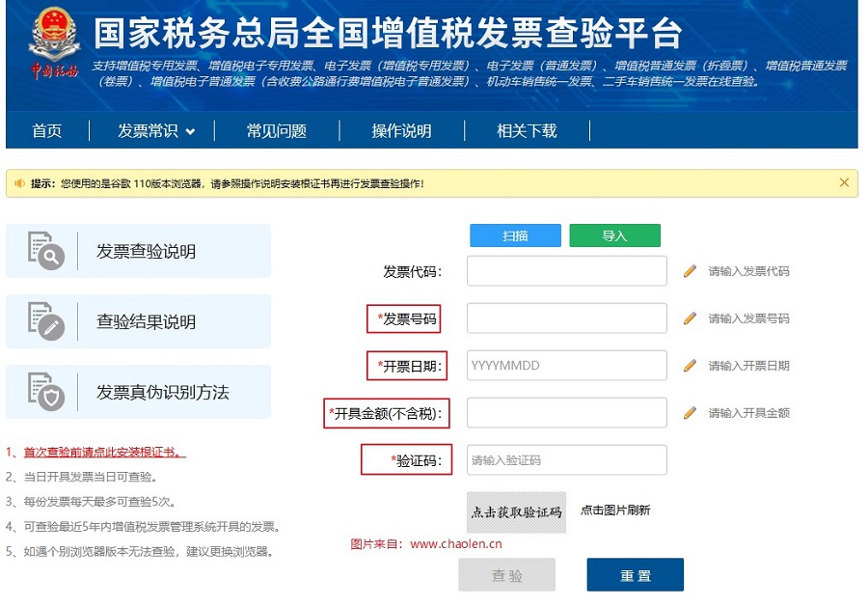Click the pencil icon next to 请输入发票号码
The width and height of the screenshot is (868, 607).
point(690,317)
